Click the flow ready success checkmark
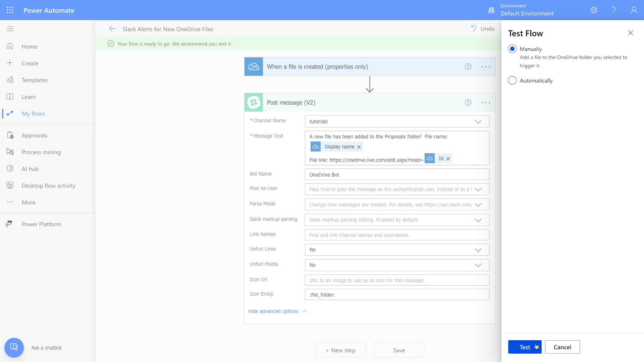This screenshot has width=644, height=362. (111, 43)
